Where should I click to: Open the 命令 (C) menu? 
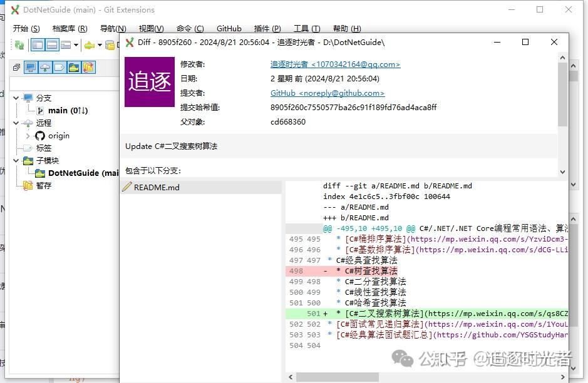point(190,29)
